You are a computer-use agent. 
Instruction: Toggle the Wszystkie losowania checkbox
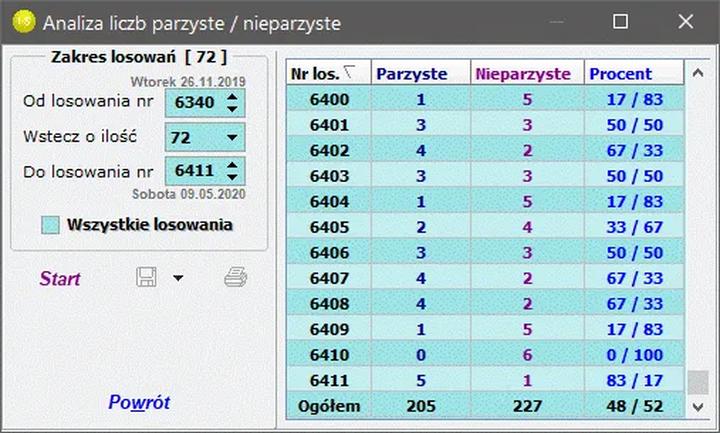[x=50, y=225]
